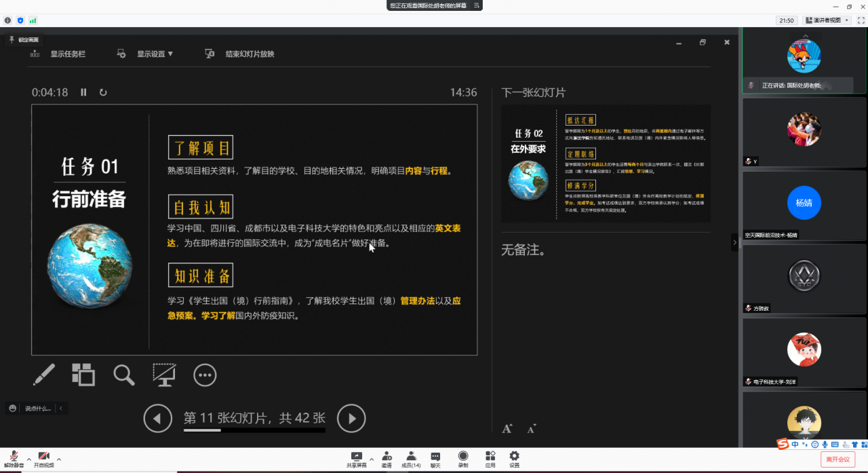Open the see-all-slides grid view

point(83,375)
